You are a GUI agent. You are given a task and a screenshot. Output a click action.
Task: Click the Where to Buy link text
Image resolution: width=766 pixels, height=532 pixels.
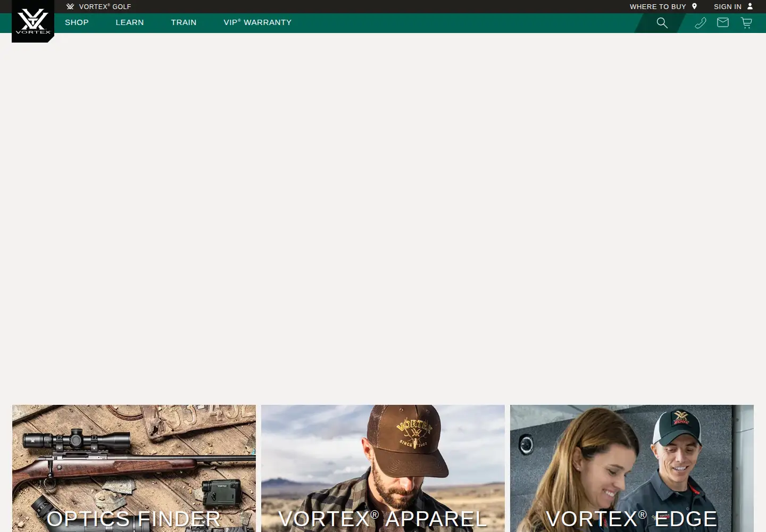658,6
